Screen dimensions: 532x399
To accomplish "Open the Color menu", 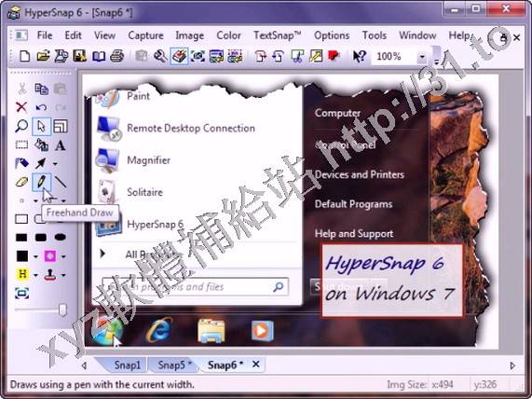I will pyautogui.click(x=228, y=35).
